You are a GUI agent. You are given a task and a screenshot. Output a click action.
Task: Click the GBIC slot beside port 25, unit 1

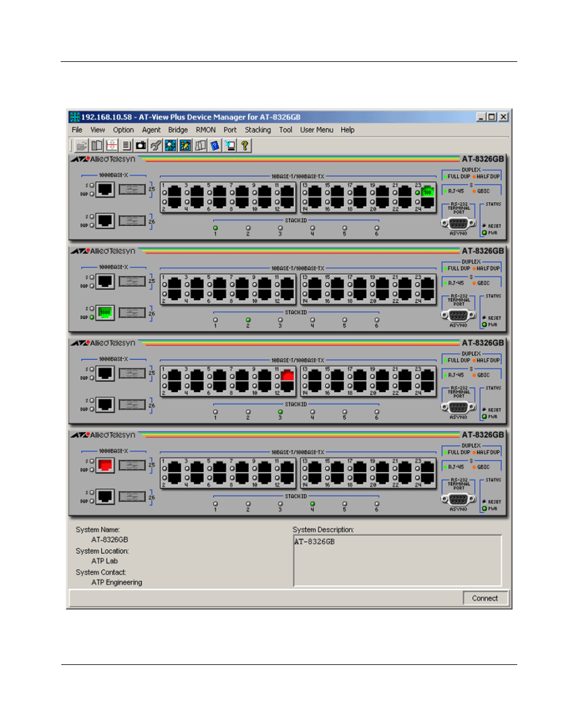[x=132, y=189]
